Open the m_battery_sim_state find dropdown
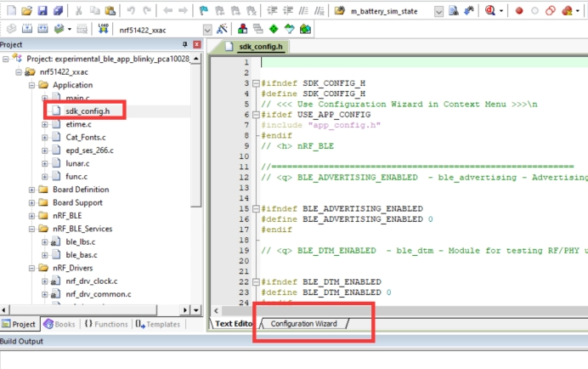588x369 pixels. (438, 11)
